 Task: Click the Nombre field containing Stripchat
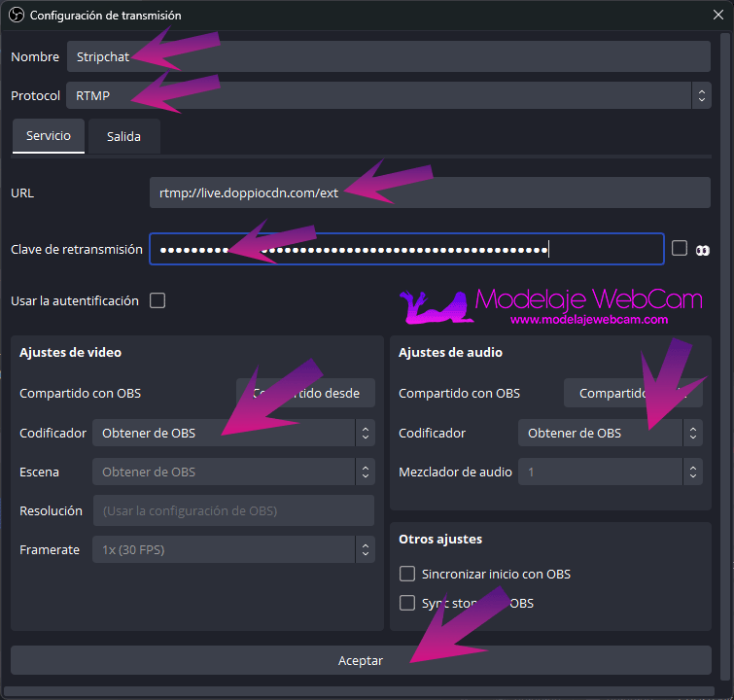click(389, 56)
